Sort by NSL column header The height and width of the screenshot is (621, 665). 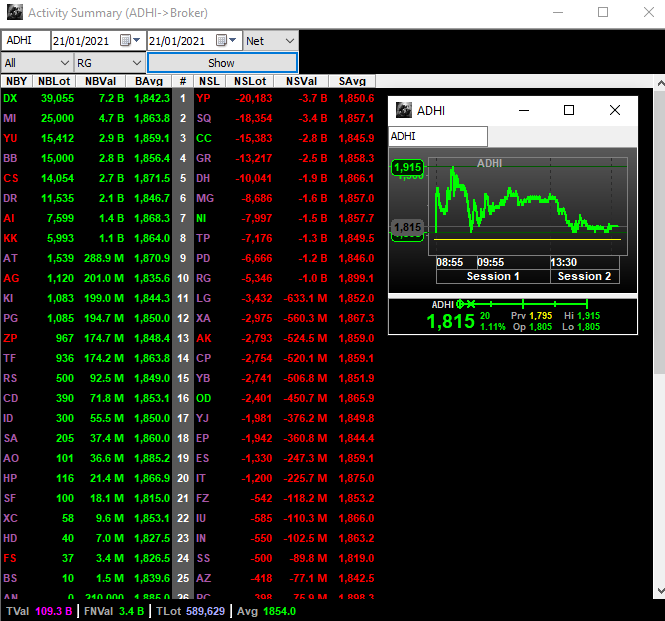point(210,81)
